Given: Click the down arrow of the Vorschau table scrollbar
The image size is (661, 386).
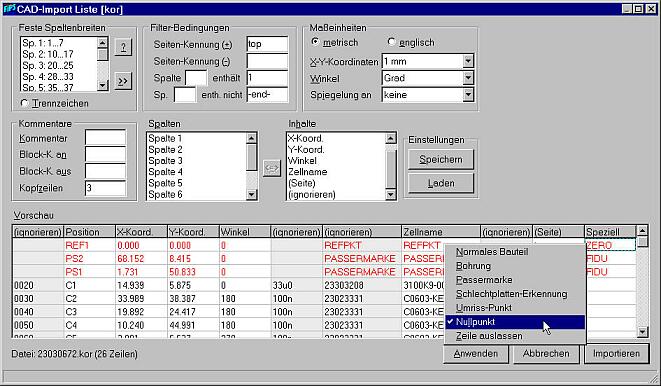Looking at the screenshot, I should coord(642,332).
